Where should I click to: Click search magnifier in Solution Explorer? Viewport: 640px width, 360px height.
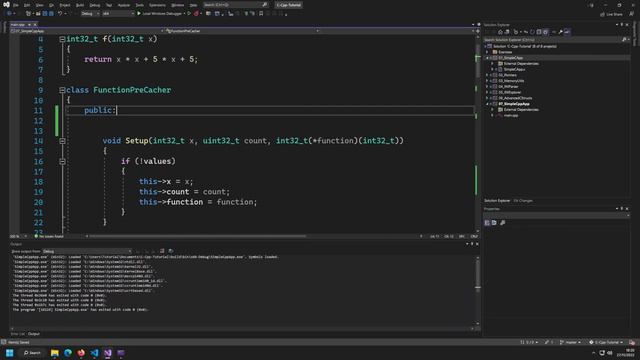(x=624, y=40)
